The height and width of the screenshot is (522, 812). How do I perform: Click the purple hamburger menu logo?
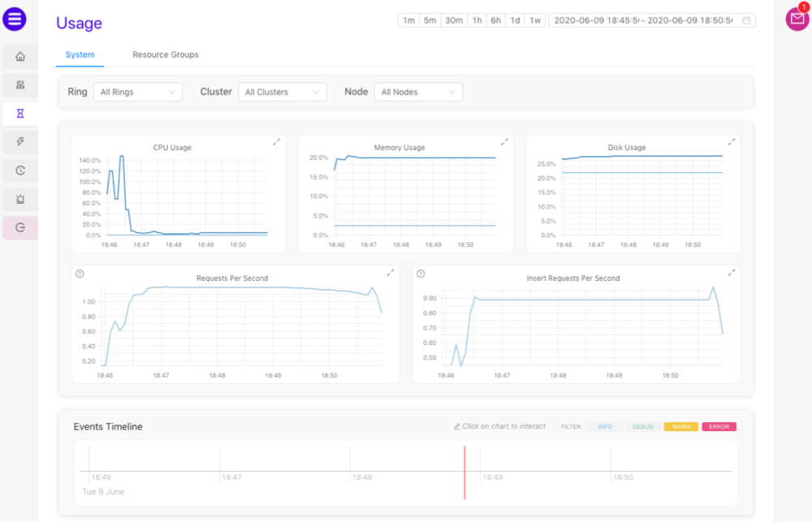tap(15, 19)
